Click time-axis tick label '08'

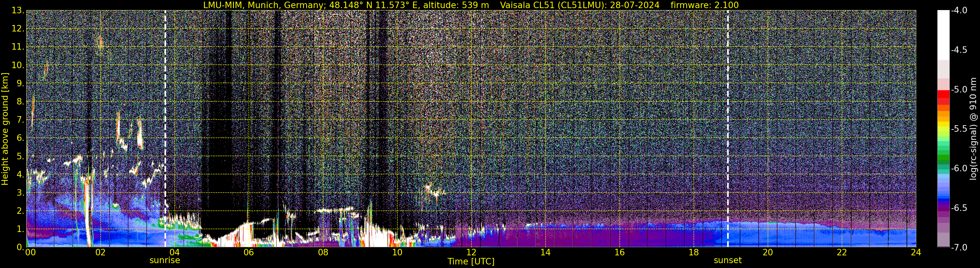tap(323, 252)
